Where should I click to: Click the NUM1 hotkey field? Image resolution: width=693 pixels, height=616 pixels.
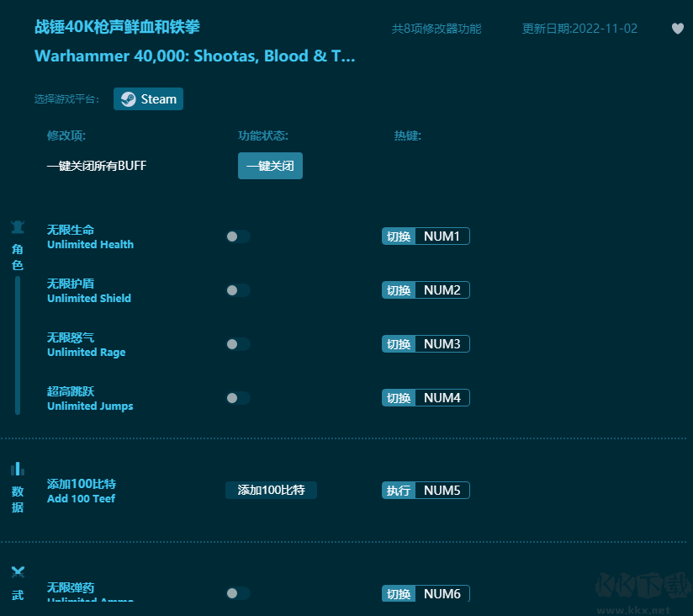tap(442, 236)
